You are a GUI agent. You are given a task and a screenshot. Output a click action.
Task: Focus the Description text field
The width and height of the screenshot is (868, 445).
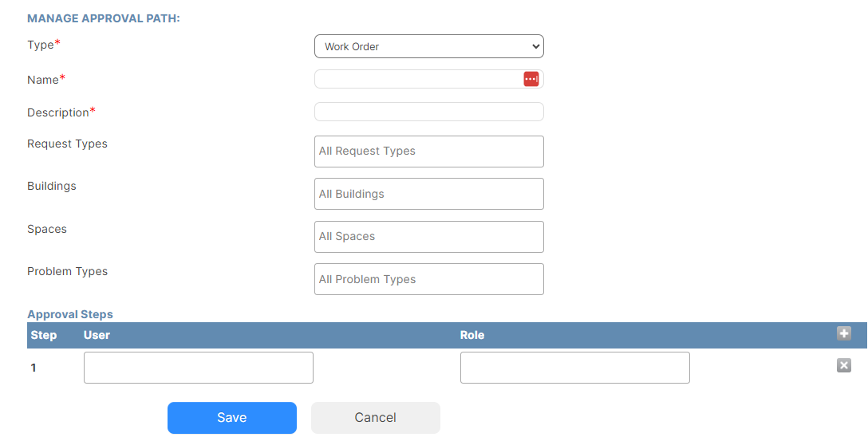pos(429,112)
